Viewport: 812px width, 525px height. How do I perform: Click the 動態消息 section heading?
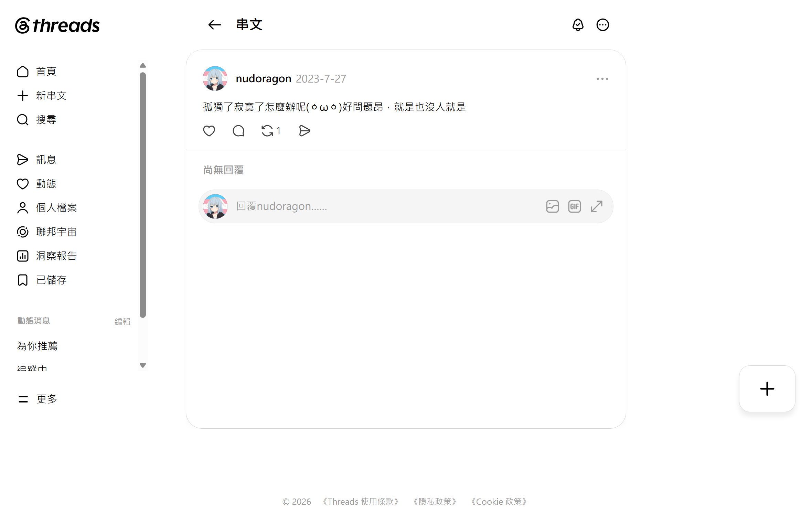click(x=34, y=321)
